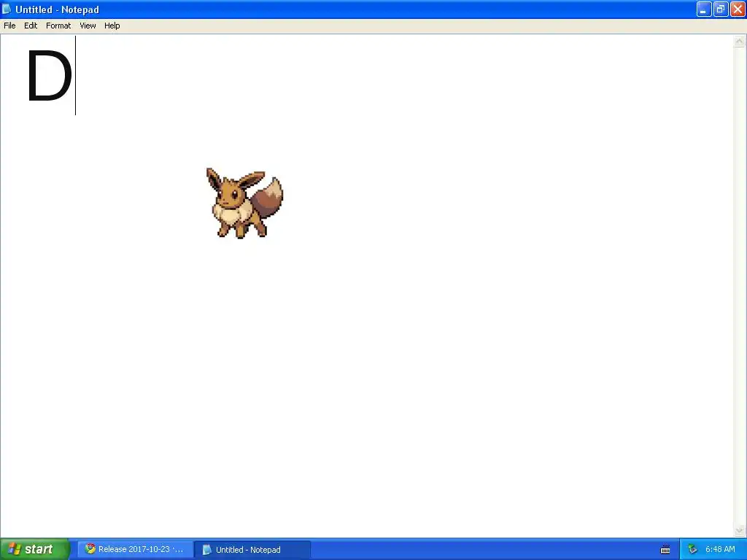Open the Windows start menu
The width and height of the screenshot is (747, 560).
tap(35, 549)
